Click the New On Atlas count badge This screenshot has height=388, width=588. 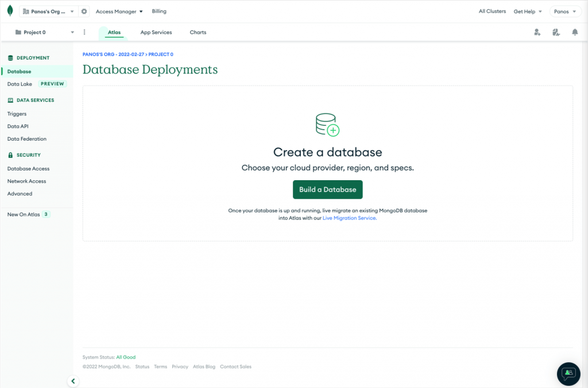tap(46, 215)
